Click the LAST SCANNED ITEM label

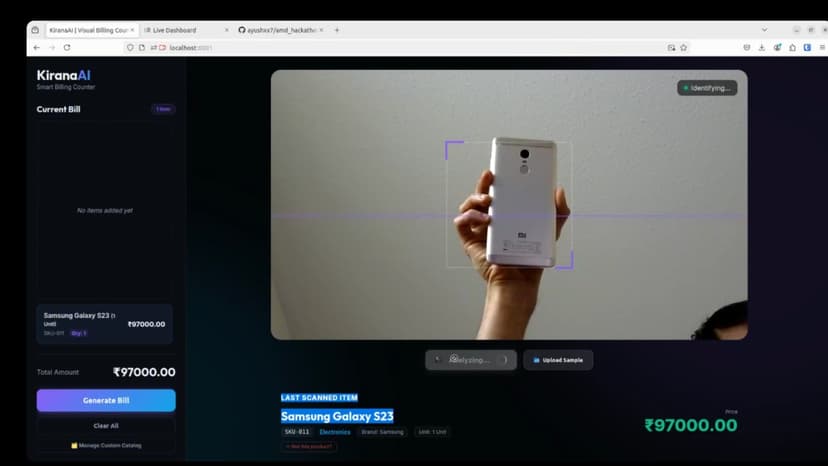[x=319, y=397]
